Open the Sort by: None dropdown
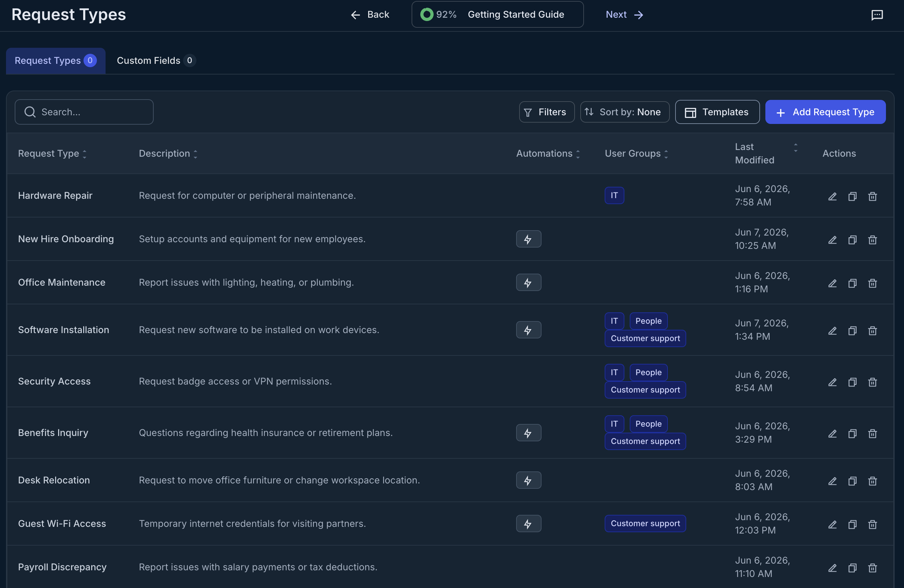This screenshot has height=588, width=904. (x=624, y=112)
